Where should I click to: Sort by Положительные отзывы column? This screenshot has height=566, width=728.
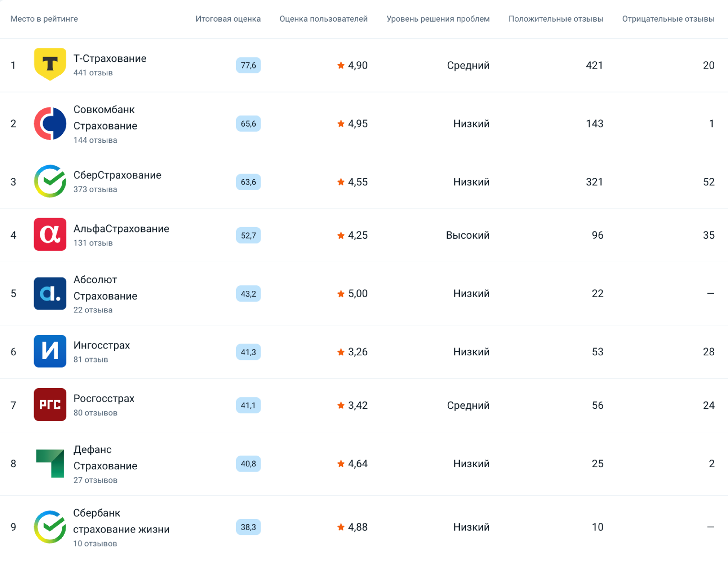point(556,19)
